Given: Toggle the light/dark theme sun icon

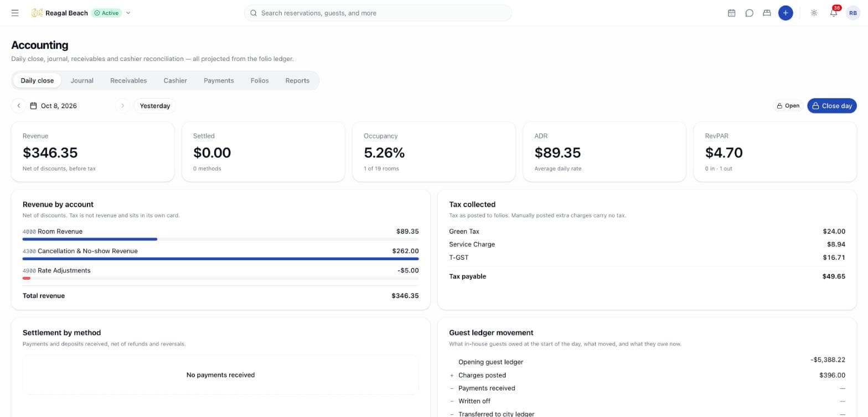Looking at the screenshot, I should point(814,13).
